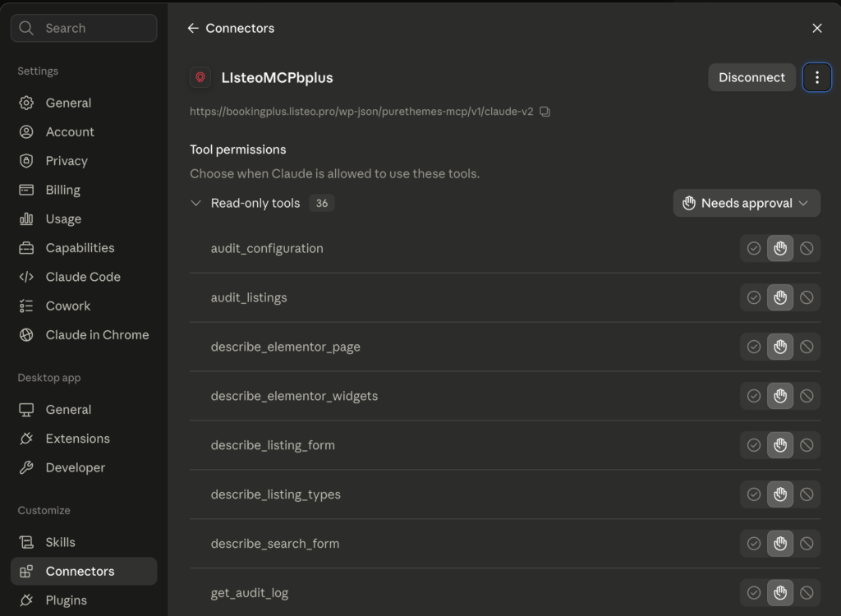Open the Extensions page
Screen dimensions: 841x616
(x=84, y=439)
